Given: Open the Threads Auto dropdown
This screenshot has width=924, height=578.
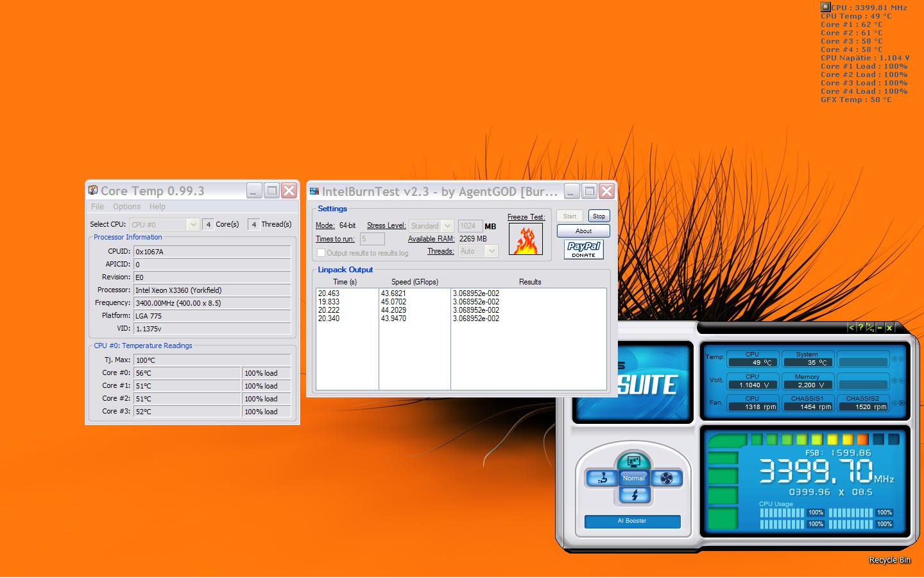Looking at the screenshot, I should (478, 252).
